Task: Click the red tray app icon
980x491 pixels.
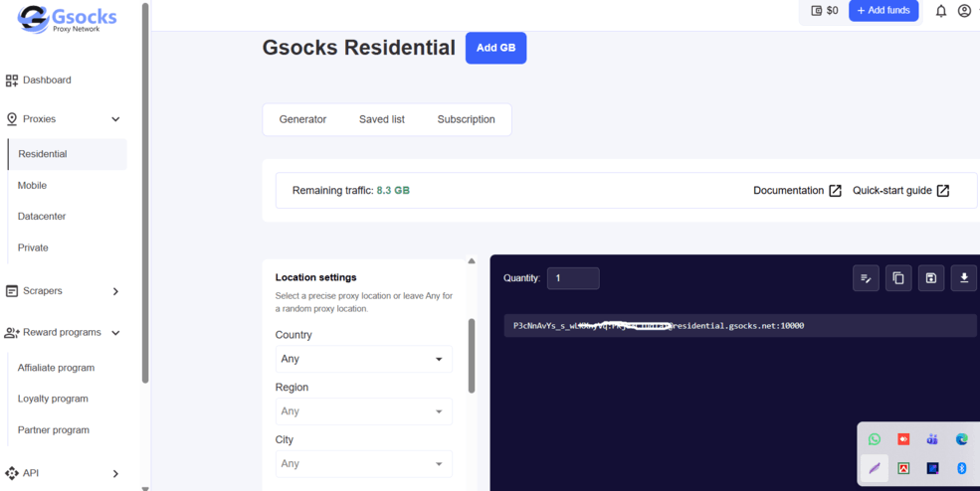Action: pyautogui.click(x=903, y=439)
